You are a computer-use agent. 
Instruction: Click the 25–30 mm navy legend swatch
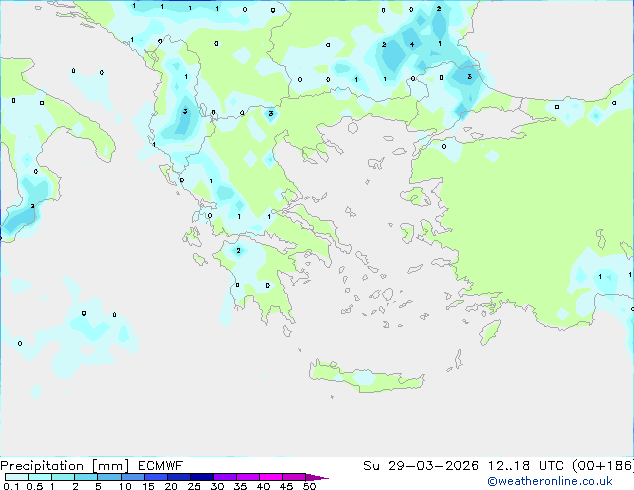tap(201, 477)
